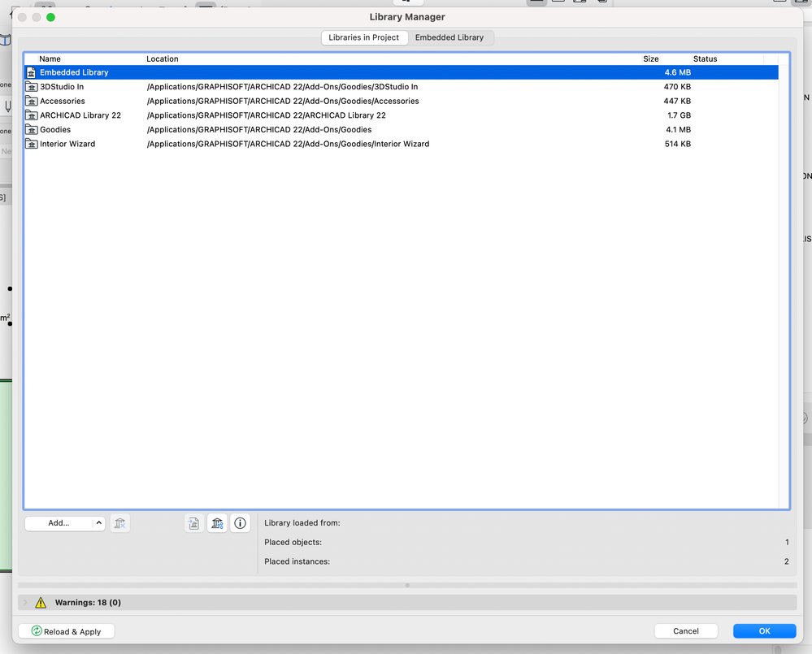
Task: Click the 4.6 MB size value
Action: (677, 72)
